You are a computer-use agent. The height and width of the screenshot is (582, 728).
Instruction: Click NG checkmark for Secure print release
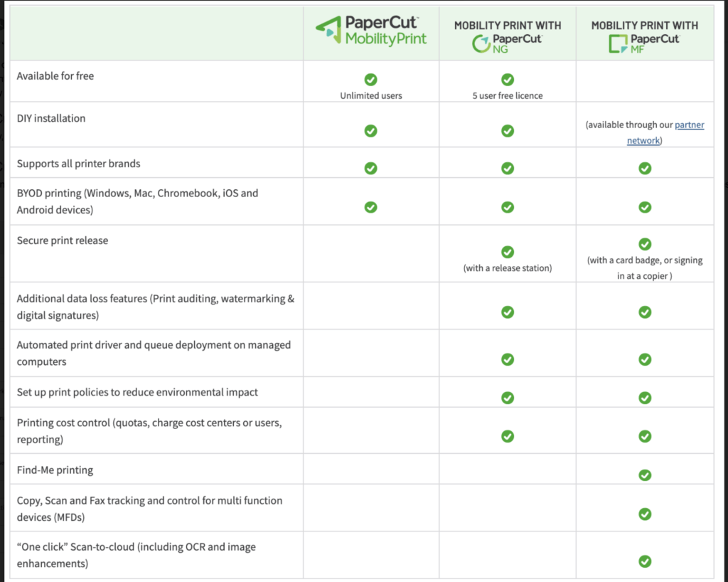click(x=508, y=252)
